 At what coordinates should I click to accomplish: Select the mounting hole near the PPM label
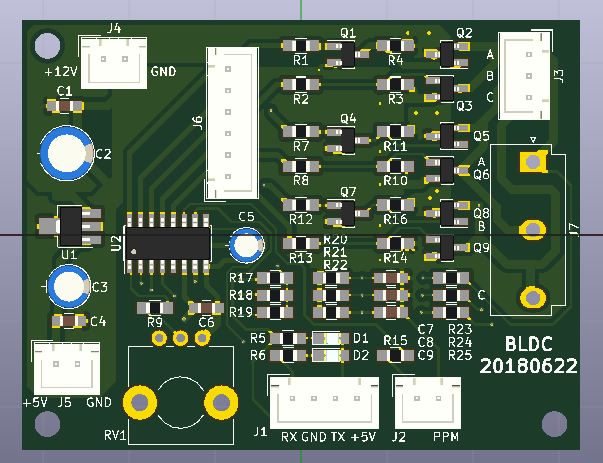tap(554, 424)
